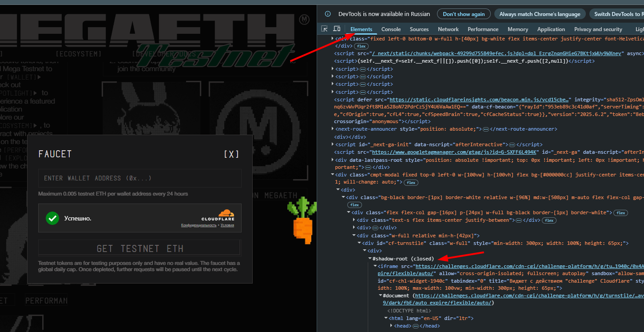The image size is (644, 332).
Task: Click Don't show again button
Action: coord(464,14)
